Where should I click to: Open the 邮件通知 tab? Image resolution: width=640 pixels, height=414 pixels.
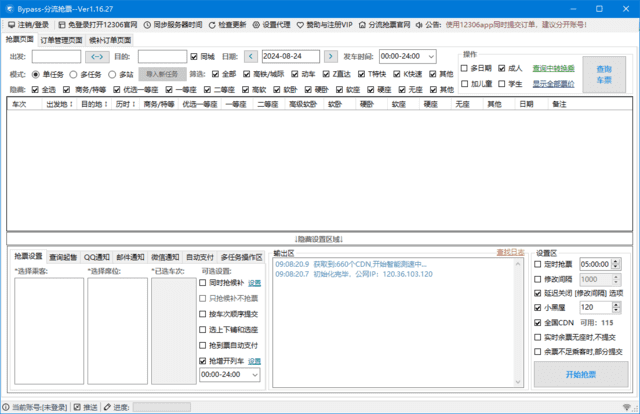[x=129, y=257]
